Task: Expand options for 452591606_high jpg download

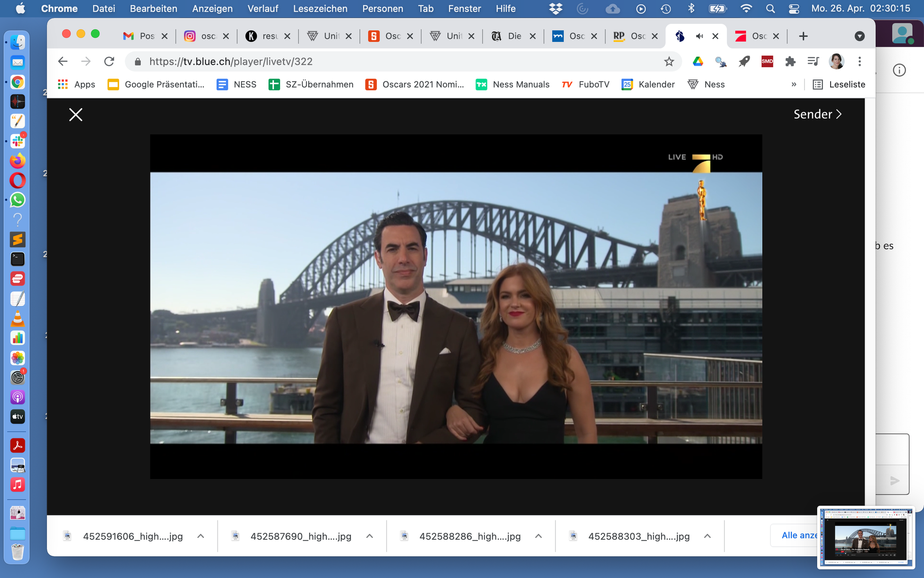Action: point(201,536)
